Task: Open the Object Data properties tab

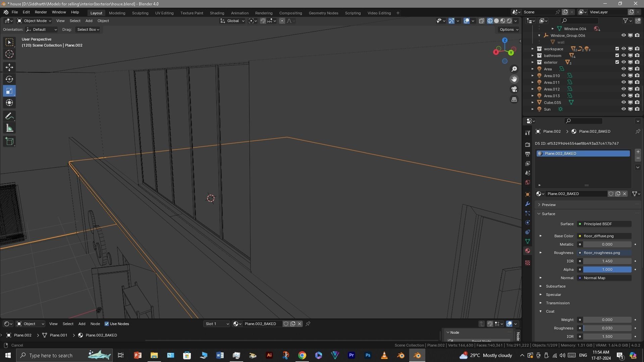Action: pyautogui.click(x=528, y=241)
